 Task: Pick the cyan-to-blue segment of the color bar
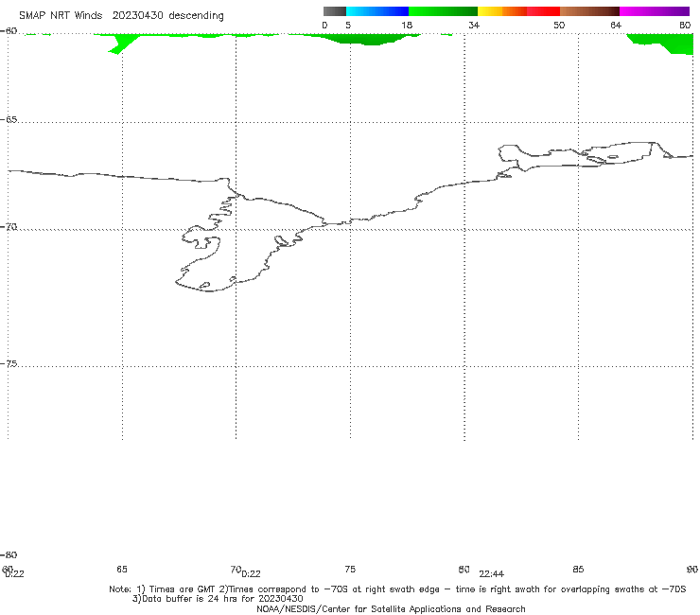tap(377, 11)
